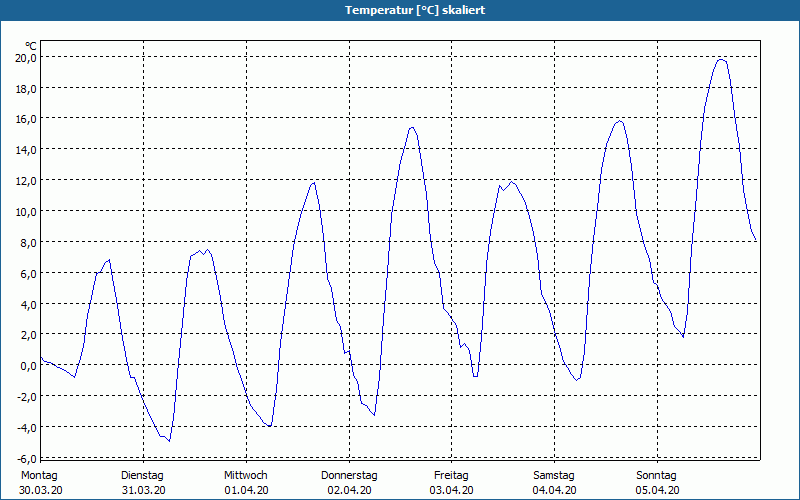Select the -6,0 y-axis label
800x500 pixels.
tap(27, 458)
